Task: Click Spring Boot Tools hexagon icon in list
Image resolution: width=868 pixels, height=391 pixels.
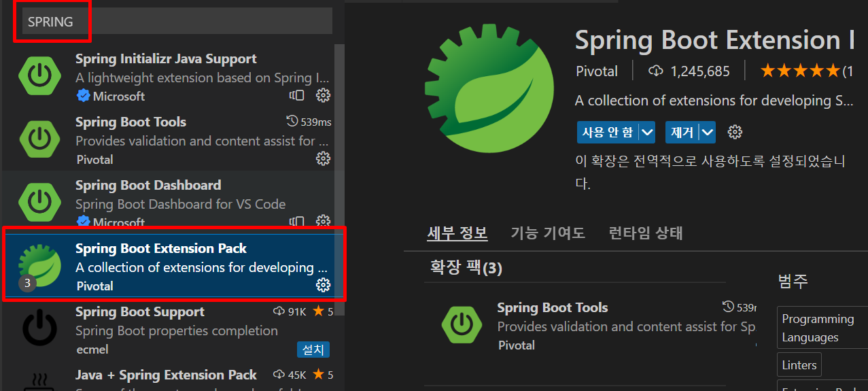Action: click(x=39, y=139)
